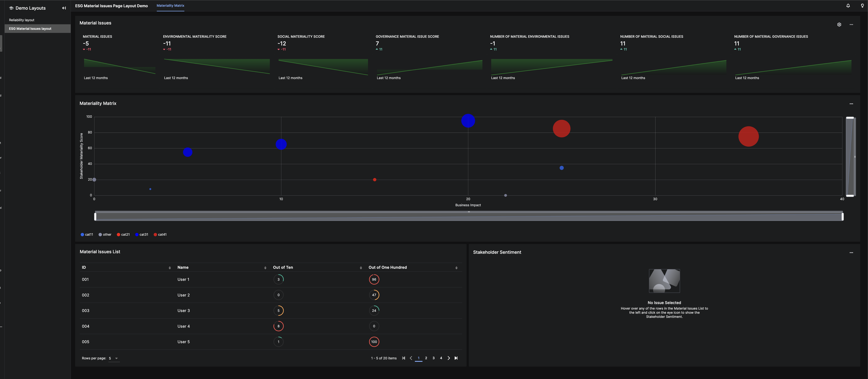Click the Business Impact horizontal zoom slider
Image resolution: width=868 pixels, height=379 pixels.
468,217
